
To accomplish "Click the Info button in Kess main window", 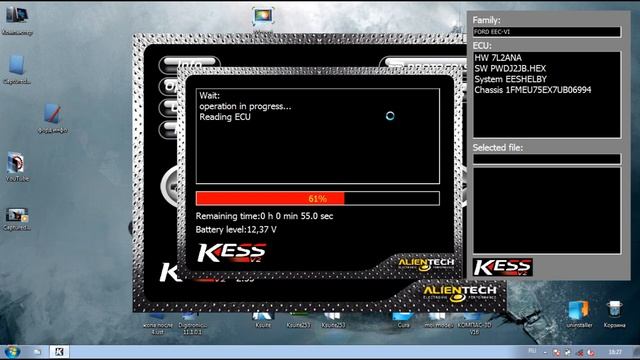I will (189, 64).
